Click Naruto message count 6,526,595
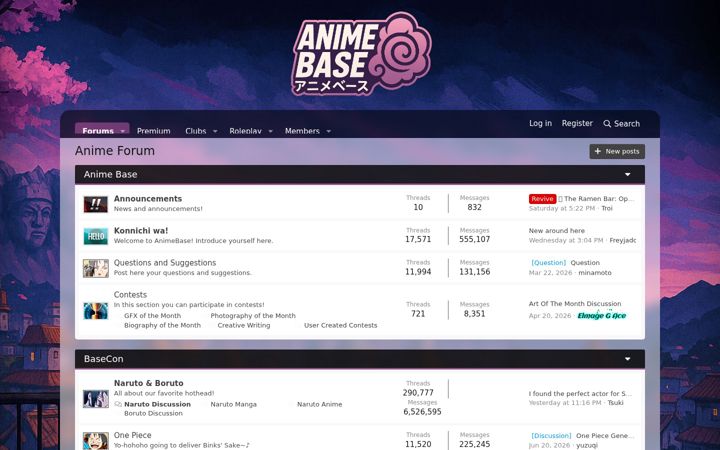Viewport: 720px width, 450px height. click(x=422, y=412)
